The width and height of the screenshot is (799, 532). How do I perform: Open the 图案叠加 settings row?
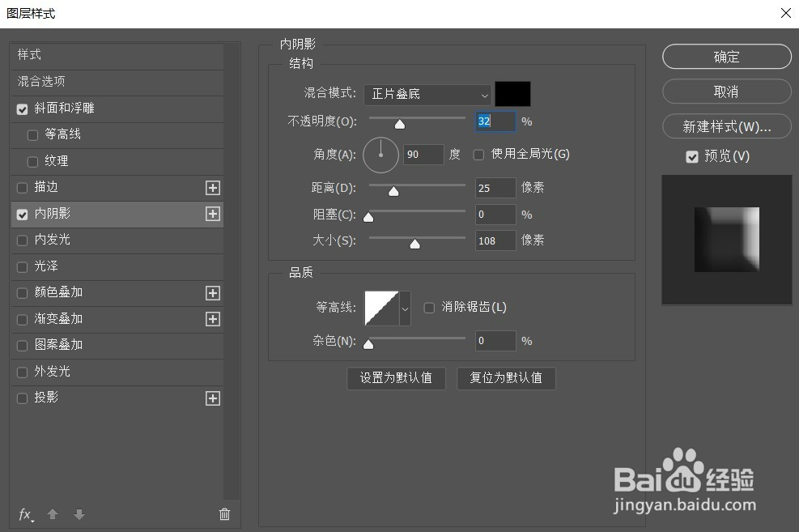tap(117, 345)
